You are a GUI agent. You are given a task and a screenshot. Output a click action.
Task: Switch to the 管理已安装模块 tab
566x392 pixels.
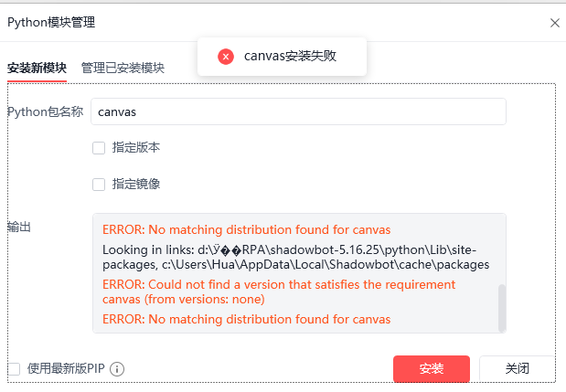(123, 68)
